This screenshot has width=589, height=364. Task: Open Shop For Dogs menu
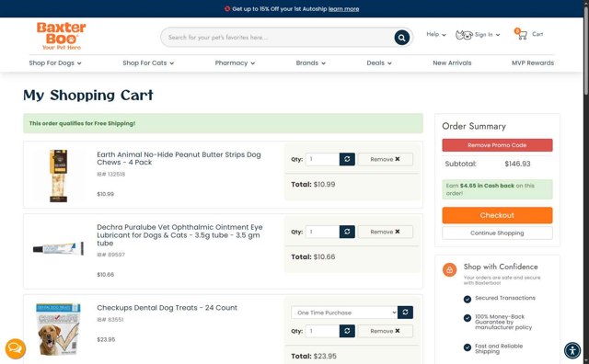click(55, 63)
